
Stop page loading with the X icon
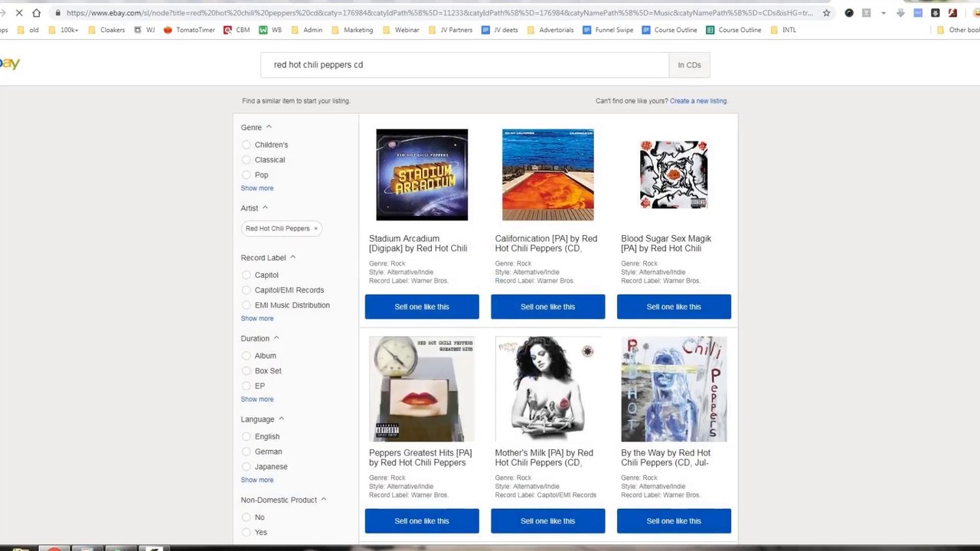click(x=18, y=13)
